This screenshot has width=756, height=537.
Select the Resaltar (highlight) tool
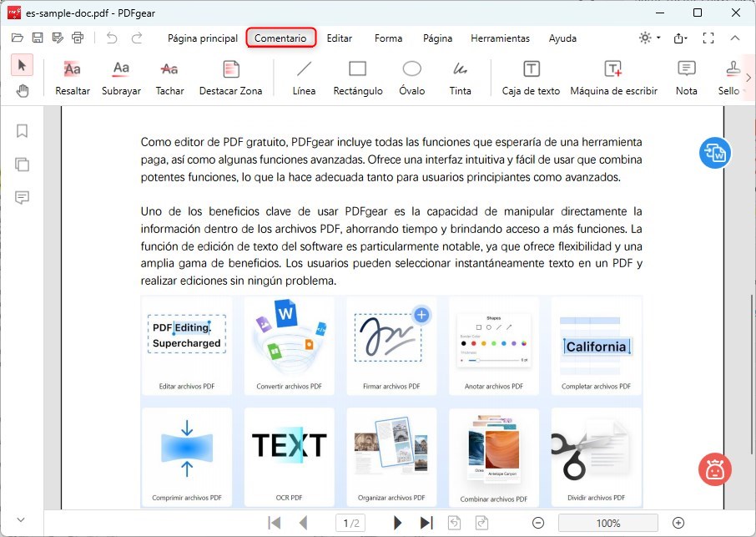click(72, 75)
